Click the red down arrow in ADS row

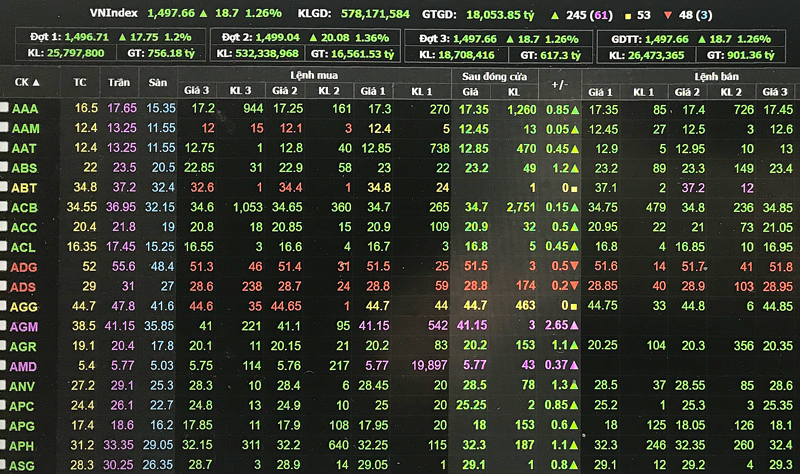pyautogui.click(x=574, y=286)
